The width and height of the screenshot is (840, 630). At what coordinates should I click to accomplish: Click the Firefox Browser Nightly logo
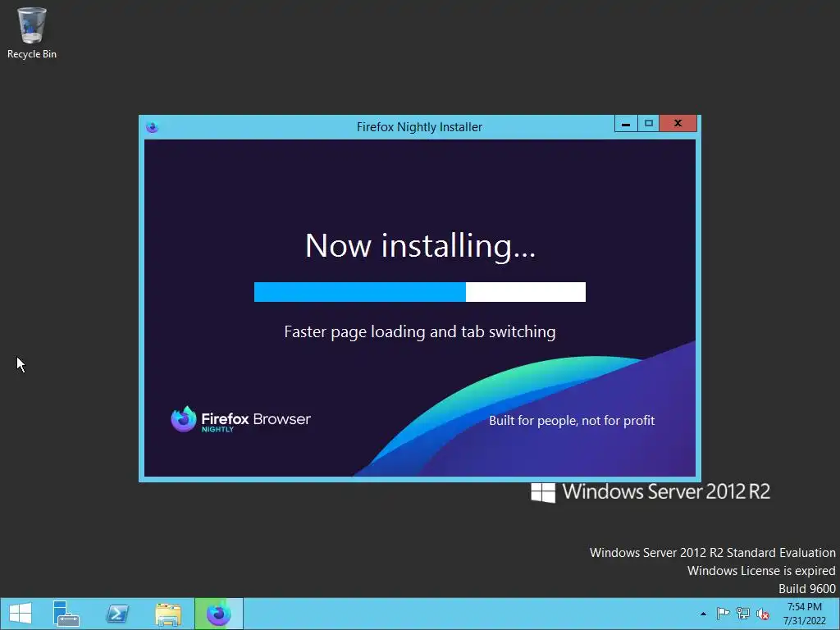240,419
